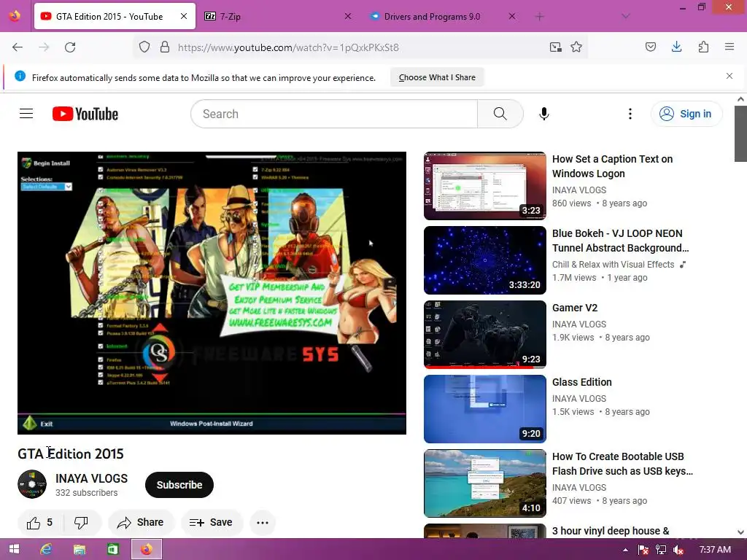Open 3 hour vinyl deep house title
This screenshot has width=747, height=560.
[x=611, y=531]
